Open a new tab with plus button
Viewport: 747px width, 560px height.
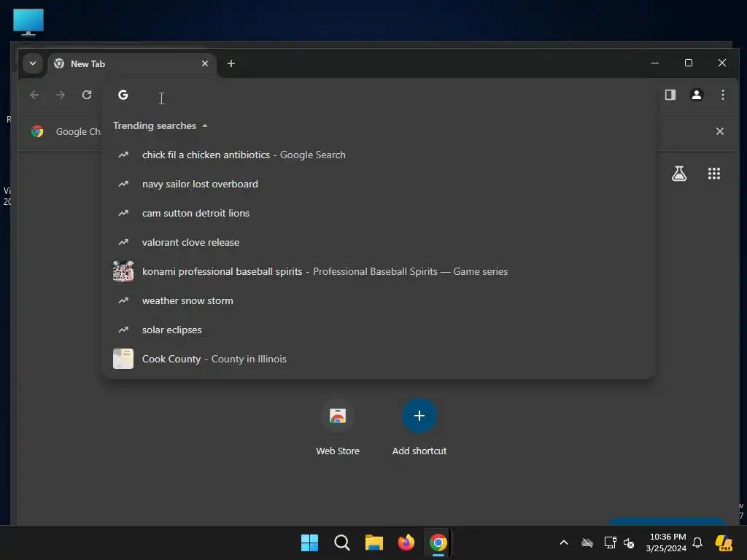click(231, 63)
